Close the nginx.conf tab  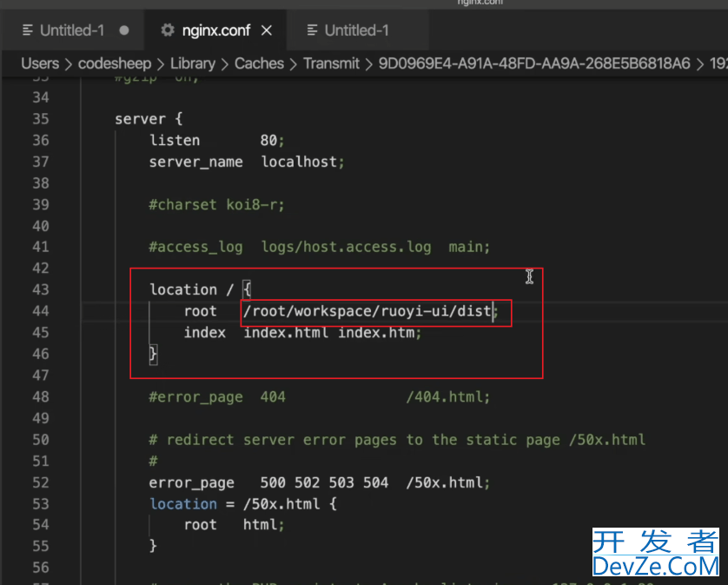(267, 30)
